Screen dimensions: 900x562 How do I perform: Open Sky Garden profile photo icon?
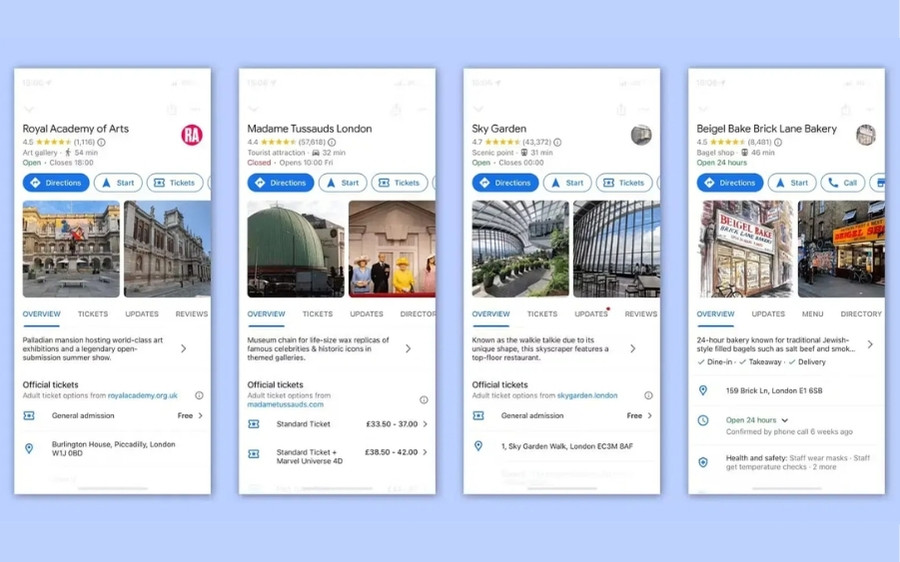[641, 135]
